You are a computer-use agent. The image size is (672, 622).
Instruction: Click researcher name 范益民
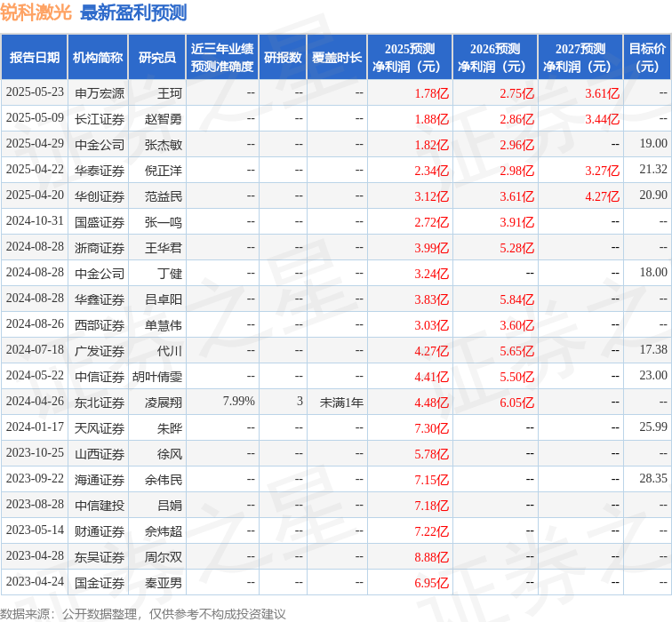tap(164, 196)
